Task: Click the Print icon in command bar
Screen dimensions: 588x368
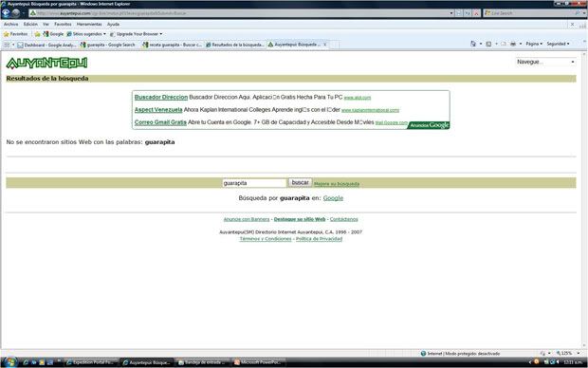Action: 513,44
